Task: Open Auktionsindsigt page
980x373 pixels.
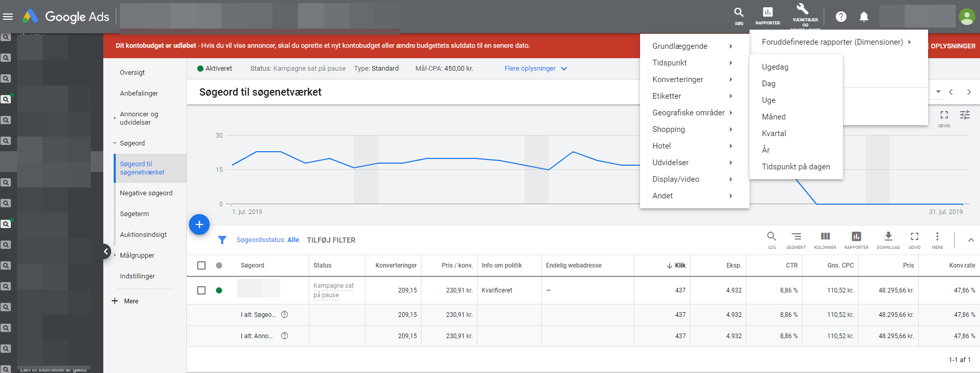Action: [x=143, y=235]
